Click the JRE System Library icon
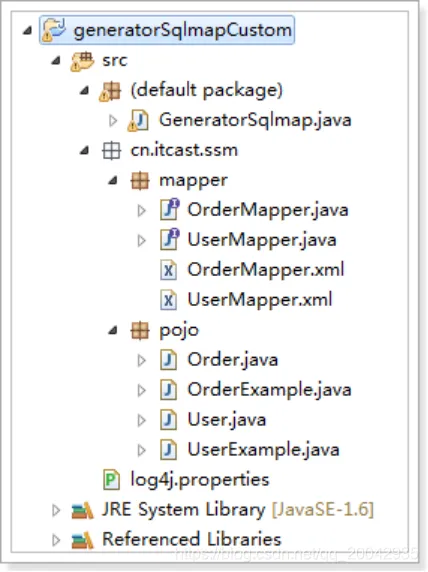This screenshot has height=572, width=428. (82, 510)
